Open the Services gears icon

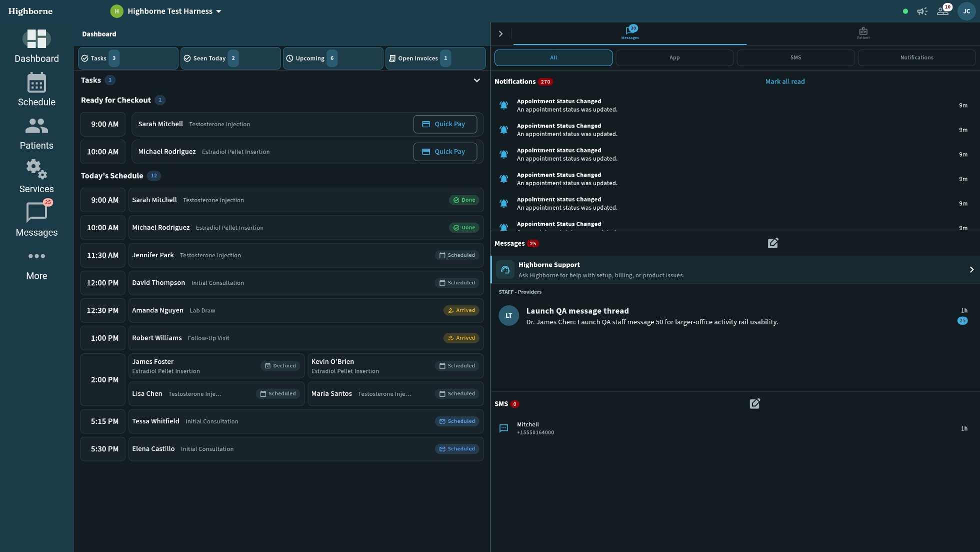tap(36, 169)
